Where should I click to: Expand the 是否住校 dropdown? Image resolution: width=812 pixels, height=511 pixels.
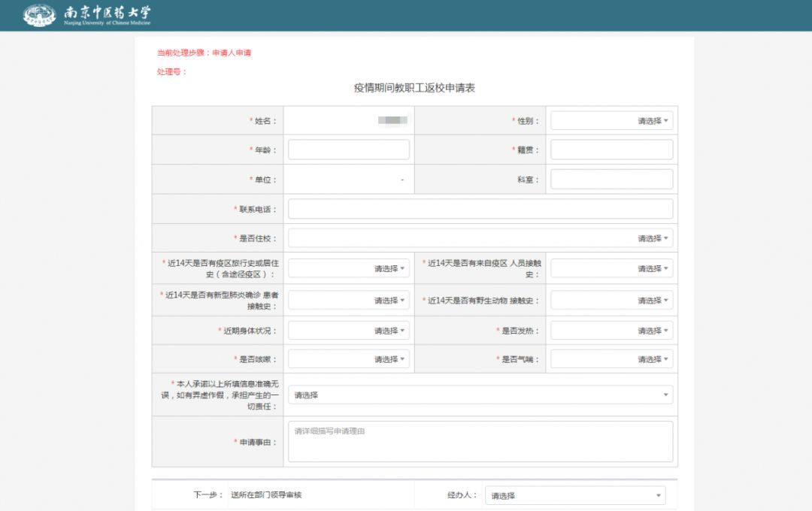[x=480, y=238]
